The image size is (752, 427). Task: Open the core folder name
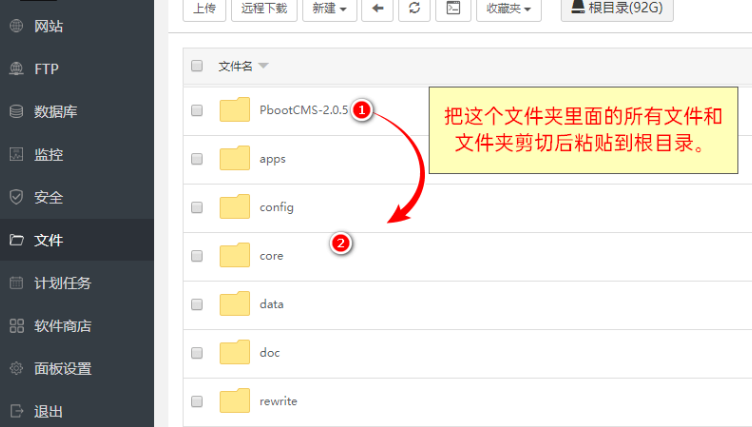[x=271, y=256]
